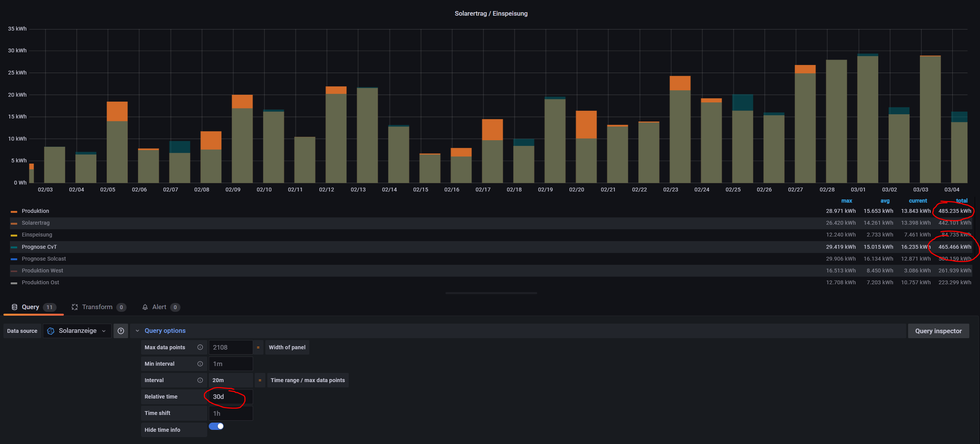Toggle Prognose CvT series visibility in legend

click(x=39, y=247)
